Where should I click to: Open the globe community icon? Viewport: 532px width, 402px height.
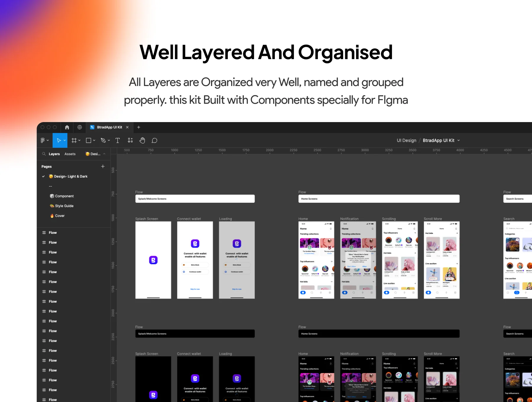[80, 127]
